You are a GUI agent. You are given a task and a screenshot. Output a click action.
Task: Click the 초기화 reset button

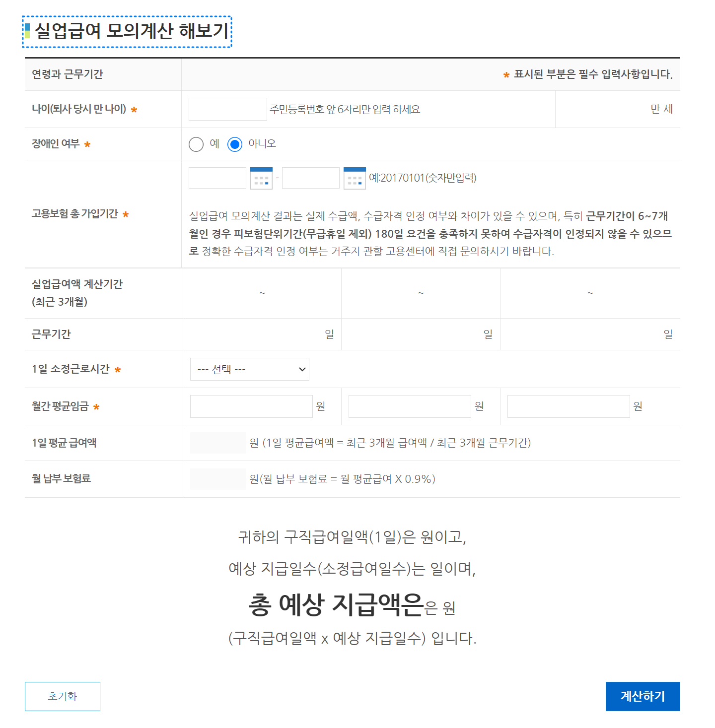(62, 696)
